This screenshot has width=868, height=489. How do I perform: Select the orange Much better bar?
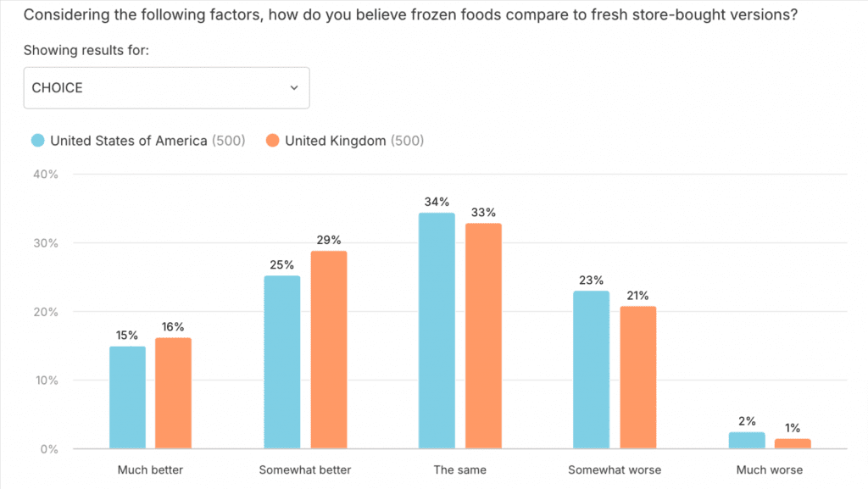click(173, 393)
